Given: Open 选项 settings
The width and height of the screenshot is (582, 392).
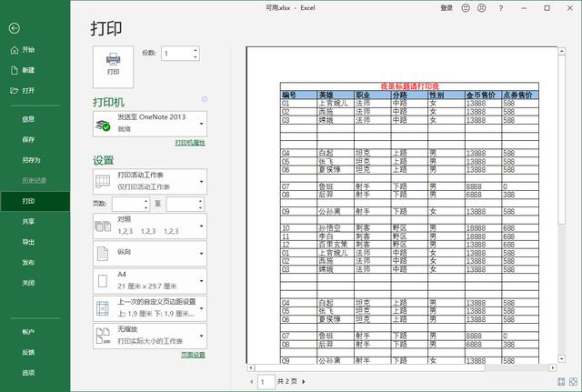Looking at the screenshot, I should click(x=28, y=373).
